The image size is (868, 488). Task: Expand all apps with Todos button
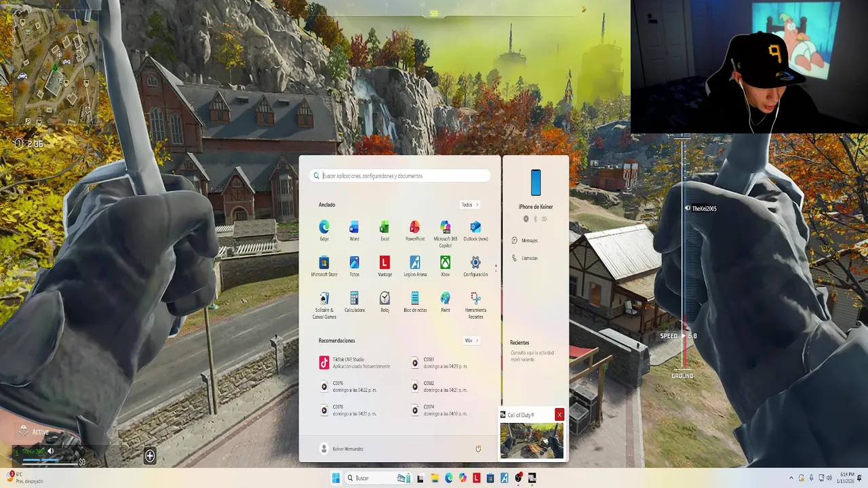click(469, 205)
